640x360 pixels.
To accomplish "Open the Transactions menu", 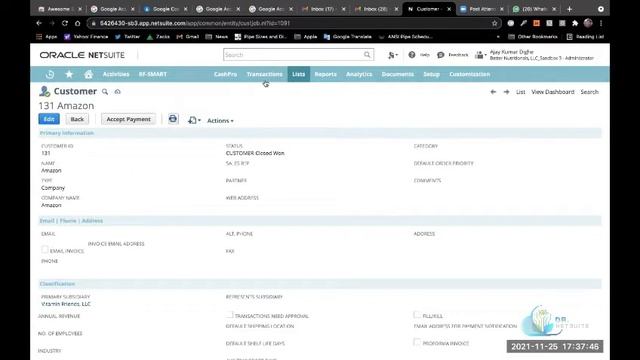I will [x=264, y=74].
